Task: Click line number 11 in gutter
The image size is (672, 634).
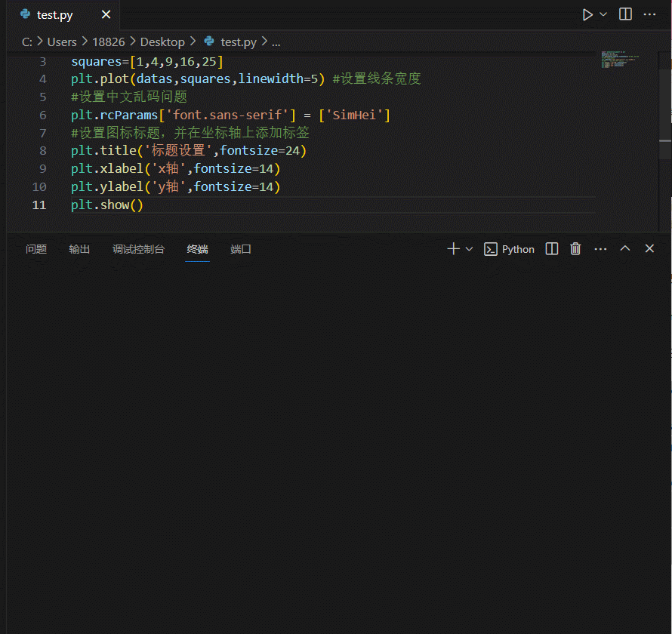Action: pyautogui.click(x=39, y=205)
